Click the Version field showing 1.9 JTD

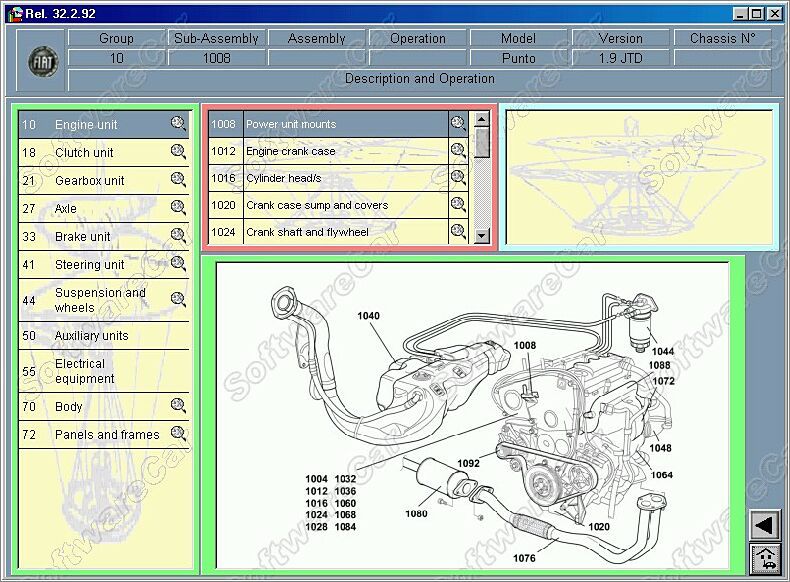click(x=620, y=58)
